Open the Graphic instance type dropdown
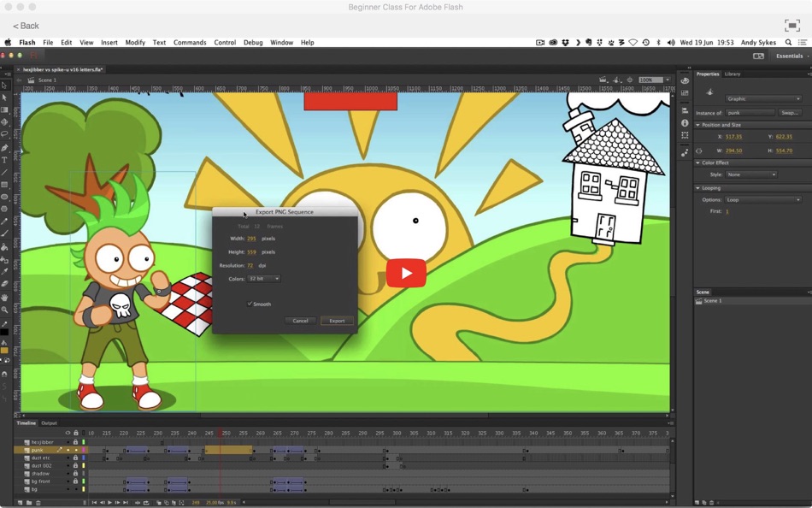 tap(762, 98)
